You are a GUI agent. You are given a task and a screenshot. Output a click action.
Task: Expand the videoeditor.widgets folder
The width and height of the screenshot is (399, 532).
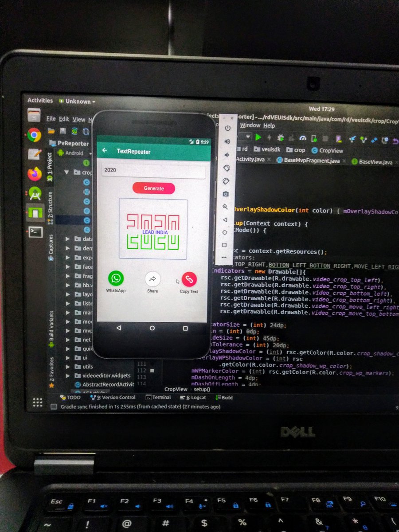pos(68,376)
